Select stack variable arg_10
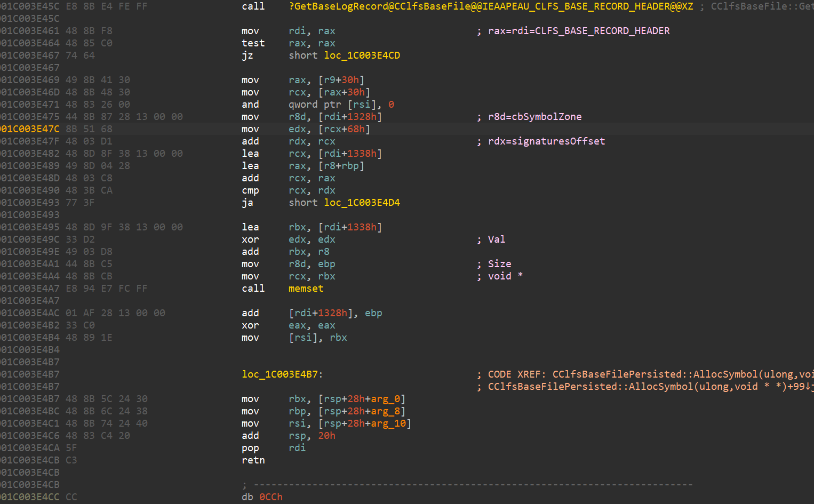Screen dimensions: 814x504 pos(388,423)
